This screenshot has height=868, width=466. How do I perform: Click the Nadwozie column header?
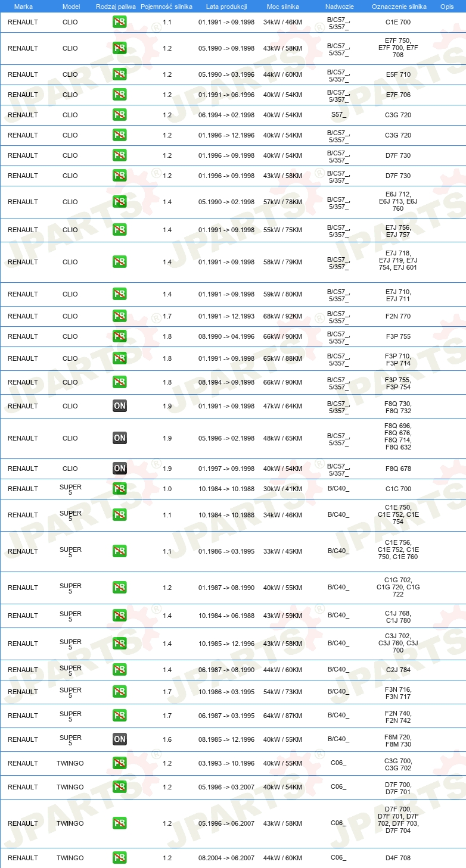[338, 6]
